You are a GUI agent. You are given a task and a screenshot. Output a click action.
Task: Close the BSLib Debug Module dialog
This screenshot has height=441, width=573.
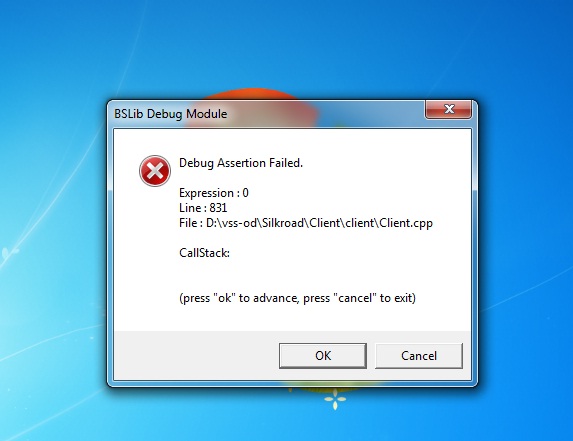point(448,109)
